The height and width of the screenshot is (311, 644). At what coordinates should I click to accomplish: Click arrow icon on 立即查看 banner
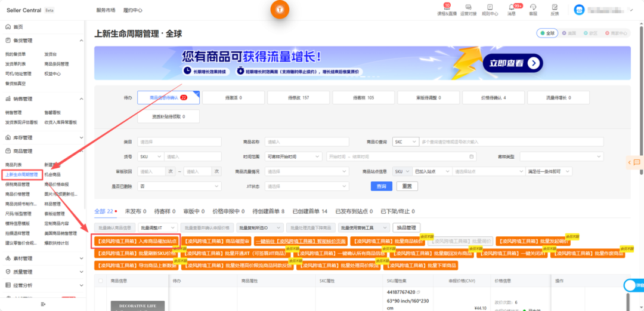coord(533,63)
